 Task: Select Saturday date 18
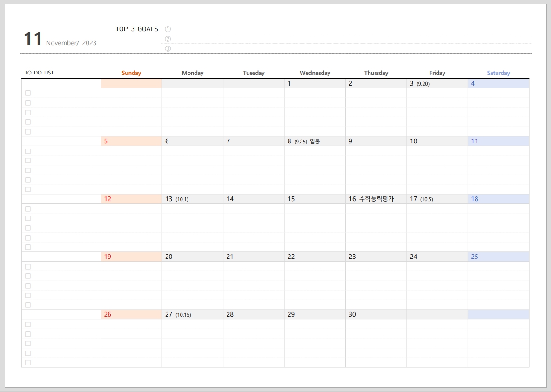pyautogui.click(x=498, y=199)
